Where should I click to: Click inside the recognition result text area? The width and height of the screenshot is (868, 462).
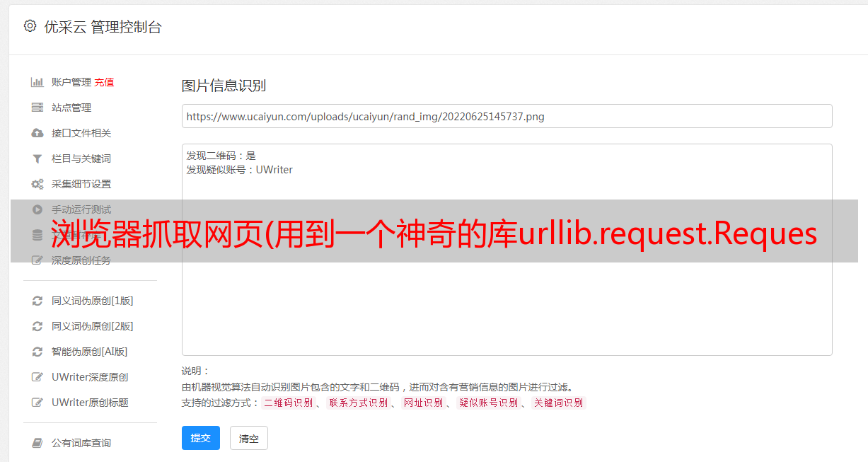coord(507,250)
